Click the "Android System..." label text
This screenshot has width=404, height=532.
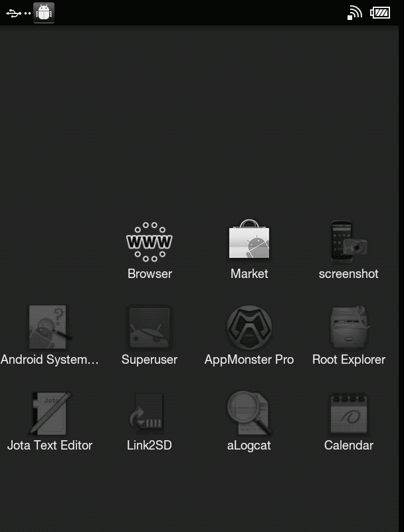click(x=49, y=360)
